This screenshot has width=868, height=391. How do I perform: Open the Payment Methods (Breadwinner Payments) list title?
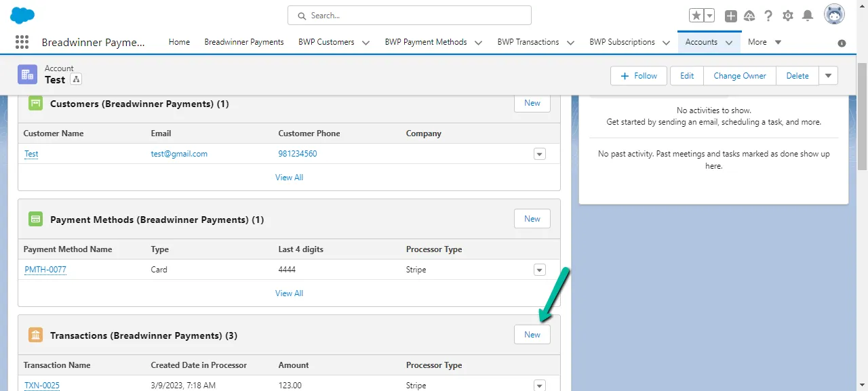coord(157,220)
